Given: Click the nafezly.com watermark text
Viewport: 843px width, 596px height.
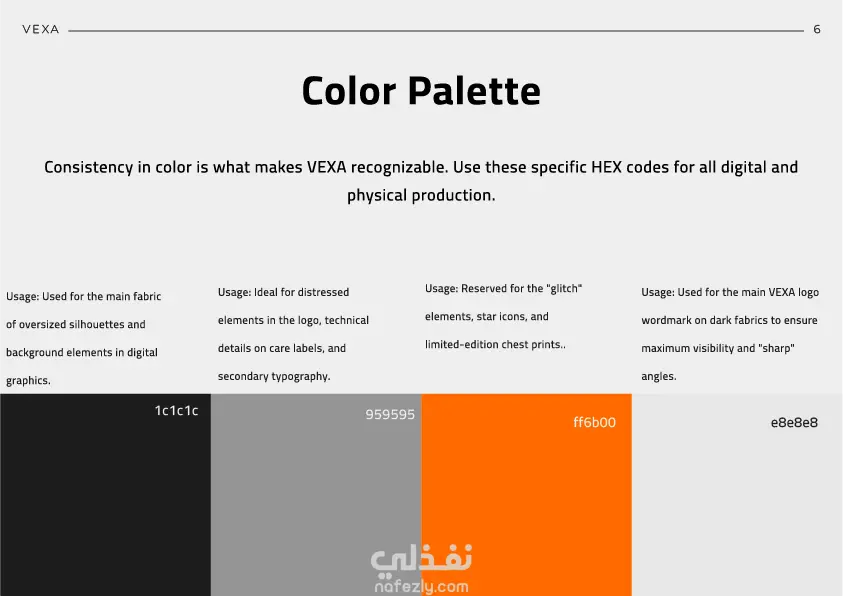Looking at the screenshot, I should (421, 586).
